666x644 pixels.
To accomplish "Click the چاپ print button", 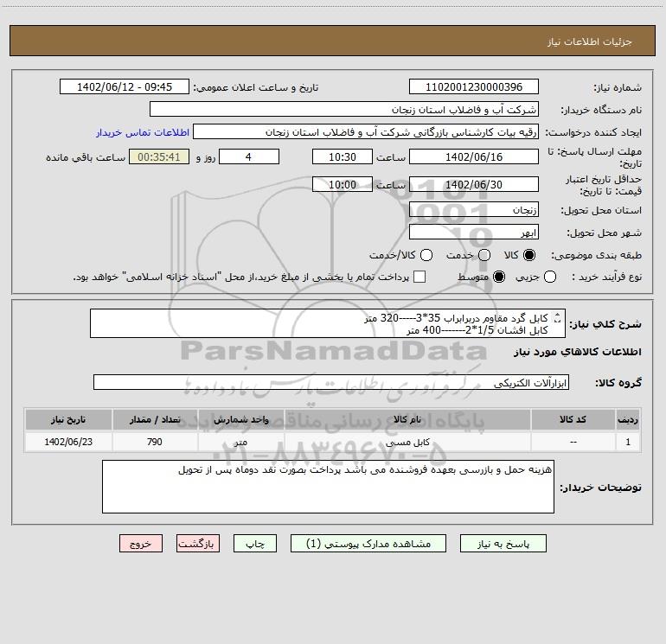I will point(255,544).
